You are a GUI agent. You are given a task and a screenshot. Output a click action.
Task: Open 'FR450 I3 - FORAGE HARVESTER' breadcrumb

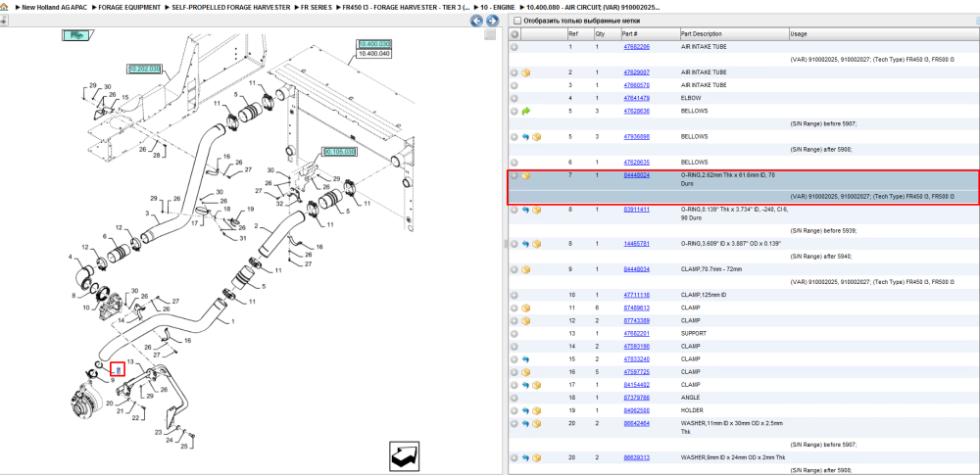407,7
